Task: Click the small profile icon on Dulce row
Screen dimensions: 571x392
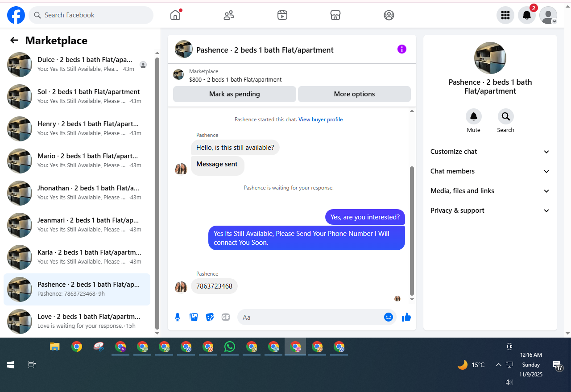Action: point(143,65)
